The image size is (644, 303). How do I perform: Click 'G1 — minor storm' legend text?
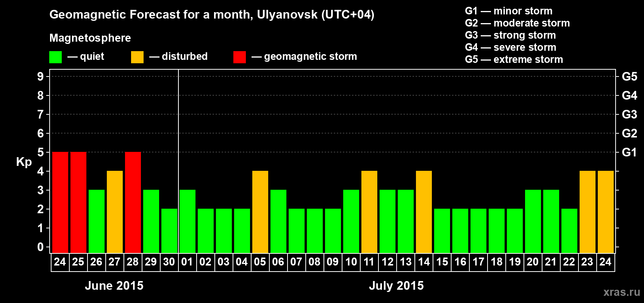tap(509, 11)
